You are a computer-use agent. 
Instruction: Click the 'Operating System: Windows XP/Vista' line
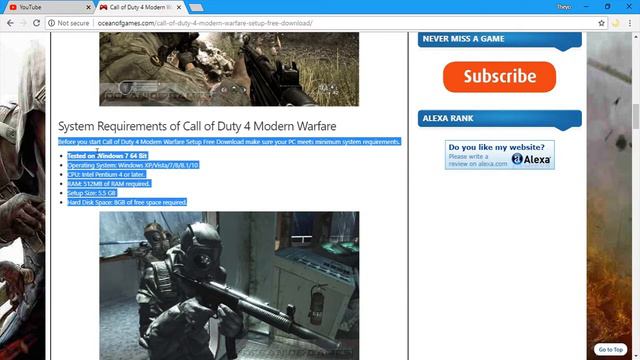[133, 165]
